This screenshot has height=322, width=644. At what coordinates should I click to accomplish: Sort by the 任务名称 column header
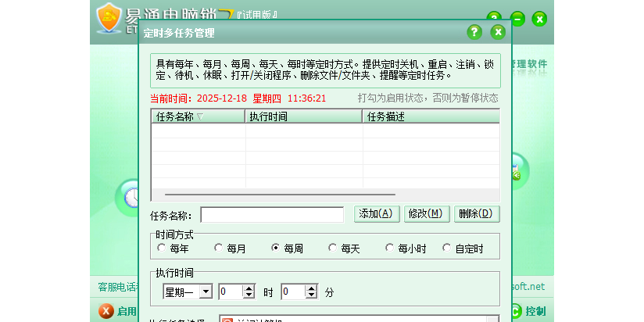tap(197, 116)
